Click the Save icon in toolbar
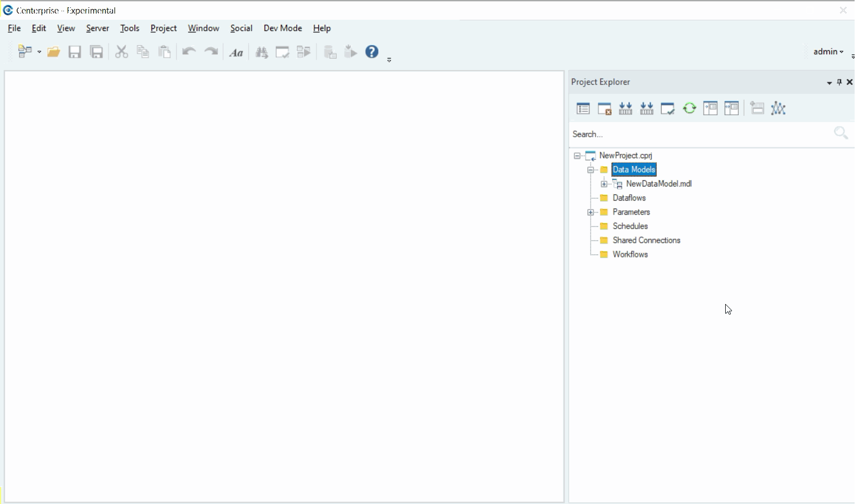Viewport: 858px width, 504px height. (75, 52)
